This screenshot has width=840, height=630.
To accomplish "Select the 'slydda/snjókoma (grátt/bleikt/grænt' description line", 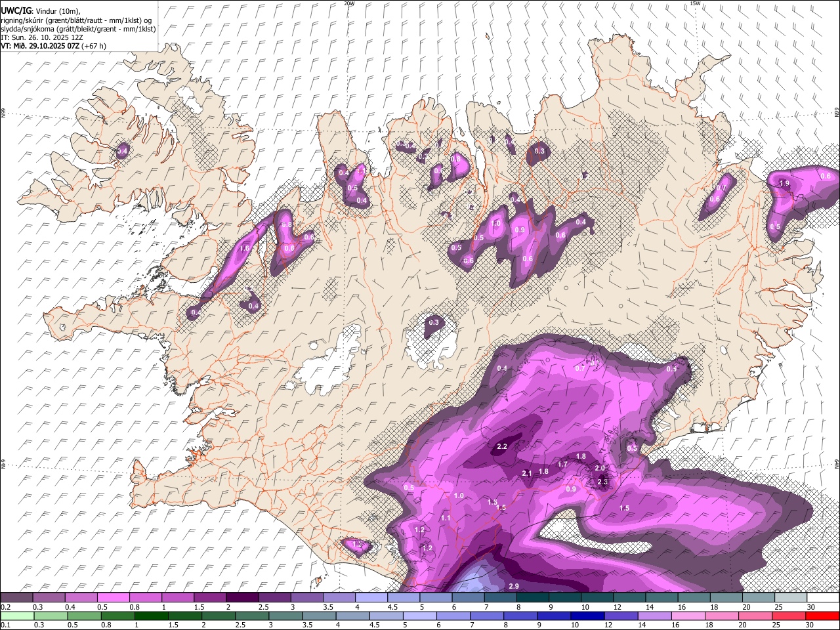I will tap(78, 29).
